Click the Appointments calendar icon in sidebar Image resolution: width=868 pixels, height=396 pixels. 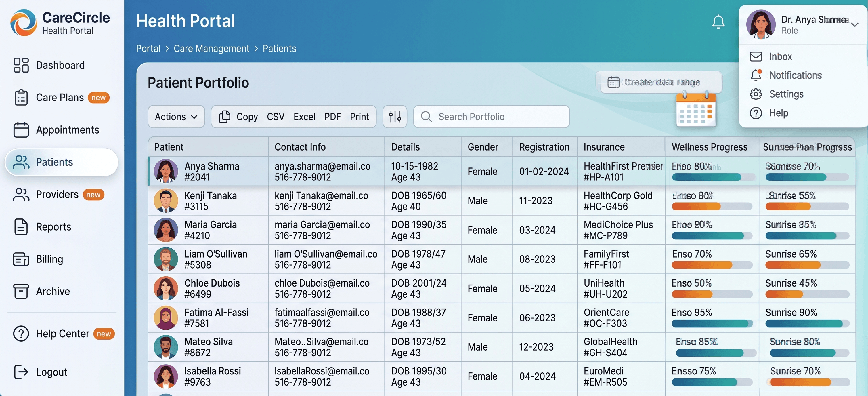pyautogui.click(x=21, y=130)
